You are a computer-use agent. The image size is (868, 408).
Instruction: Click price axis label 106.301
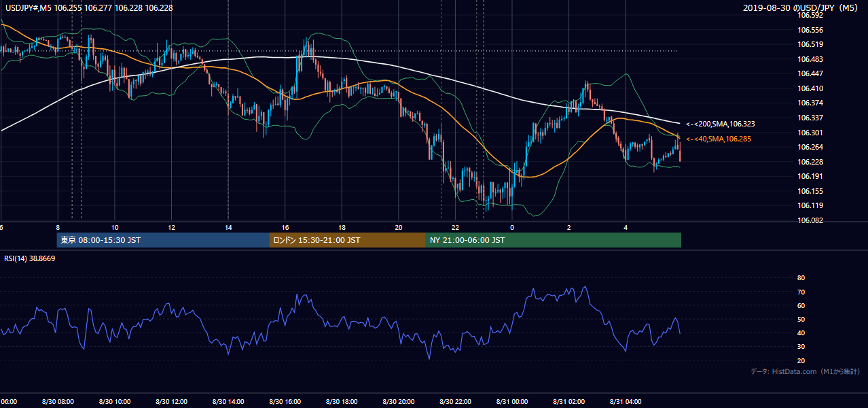pos(810,133)
